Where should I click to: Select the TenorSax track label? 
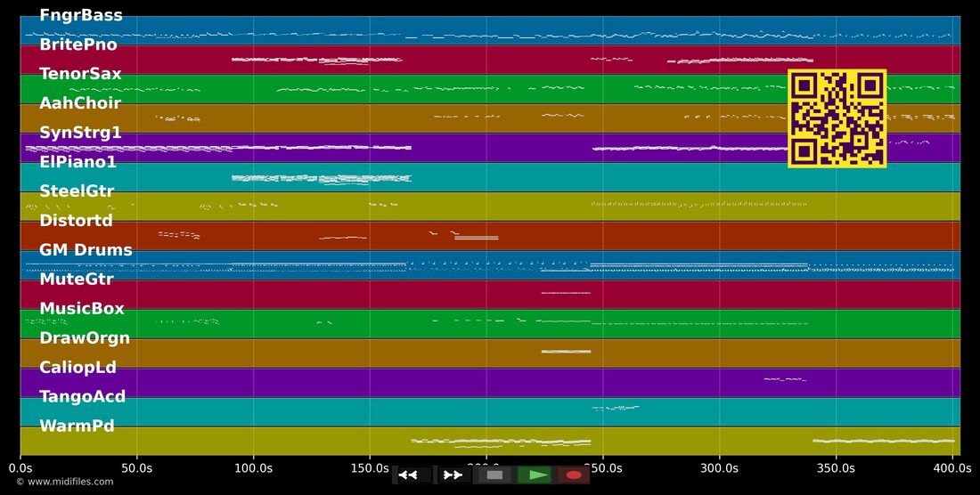pyautogui.click(x=80, y=74)
